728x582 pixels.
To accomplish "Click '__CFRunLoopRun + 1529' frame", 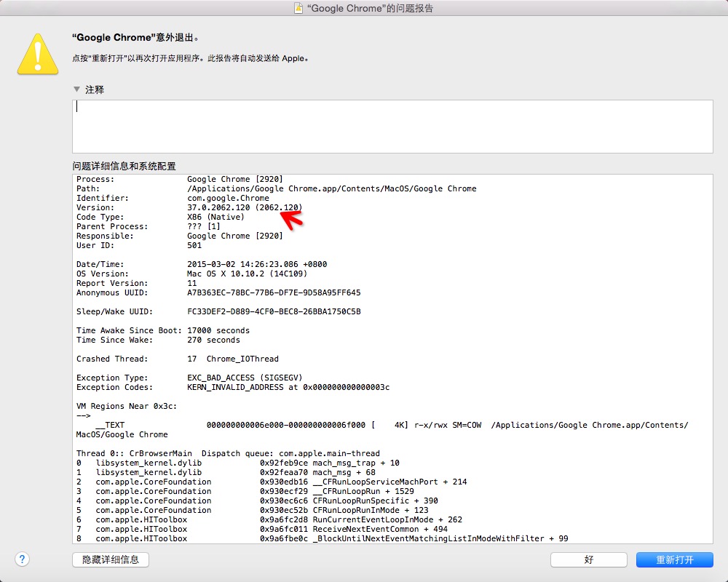I will 363,491.
